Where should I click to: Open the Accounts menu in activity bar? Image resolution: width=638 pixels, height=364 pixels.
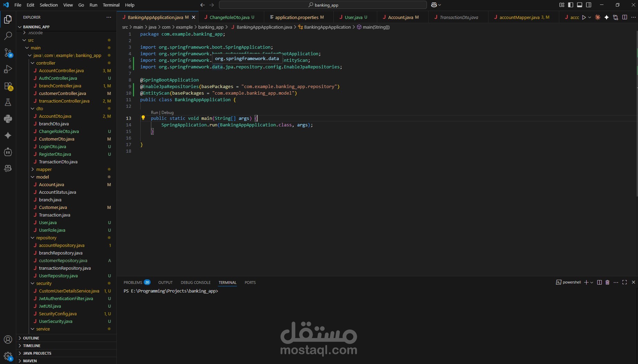tap(8, 339)
